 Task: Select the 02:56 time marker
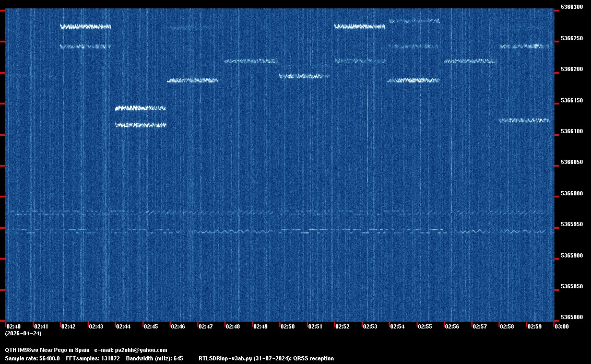[452, 326]
